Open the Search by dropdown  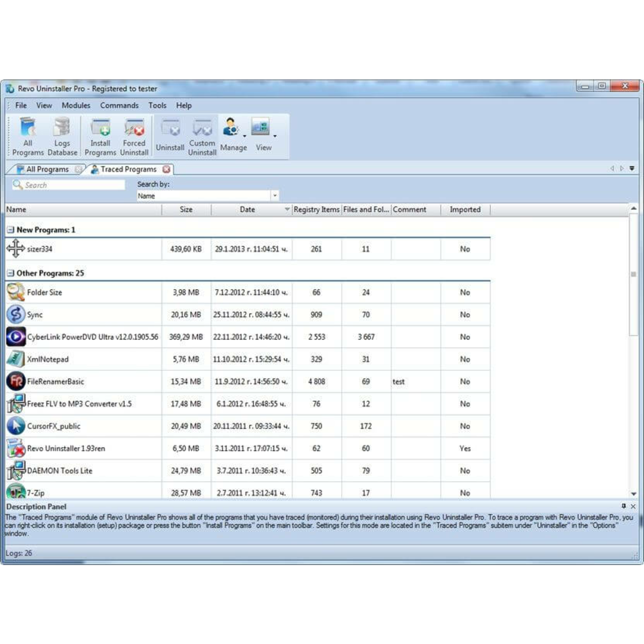(275, 196)
